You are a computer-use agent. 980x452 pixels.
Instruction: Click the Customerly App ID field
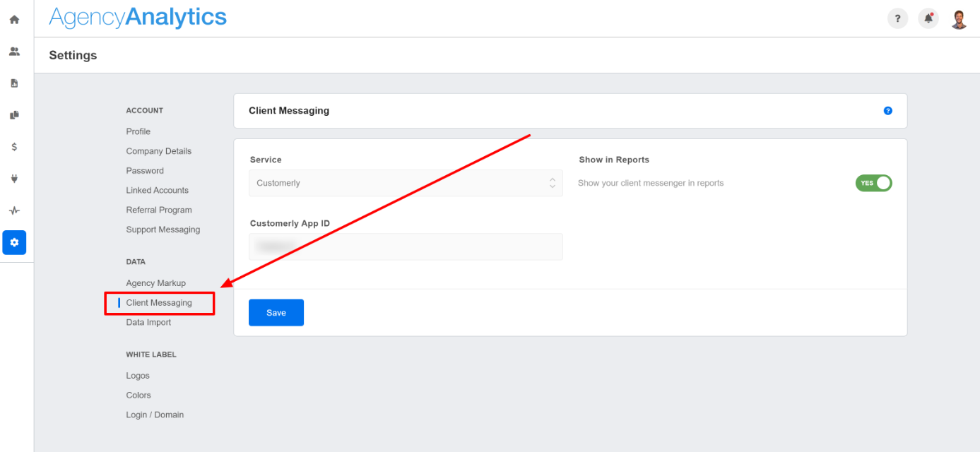coord(406,246)
